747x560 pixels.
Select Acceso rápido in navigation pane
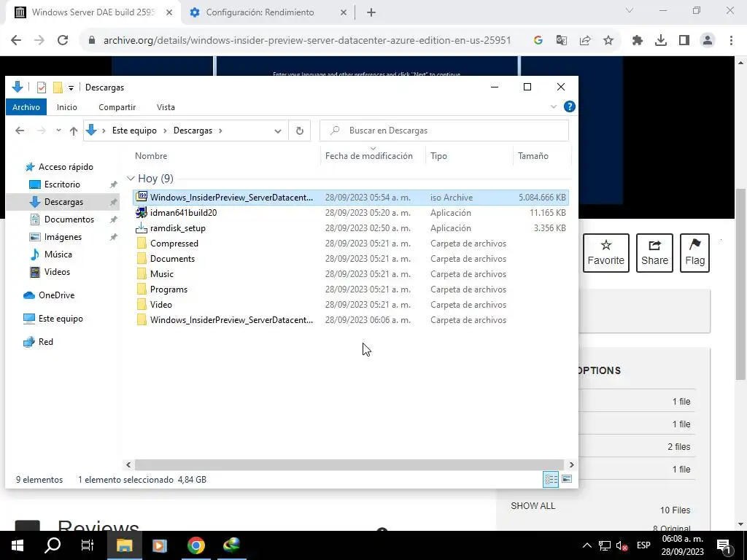66,167
